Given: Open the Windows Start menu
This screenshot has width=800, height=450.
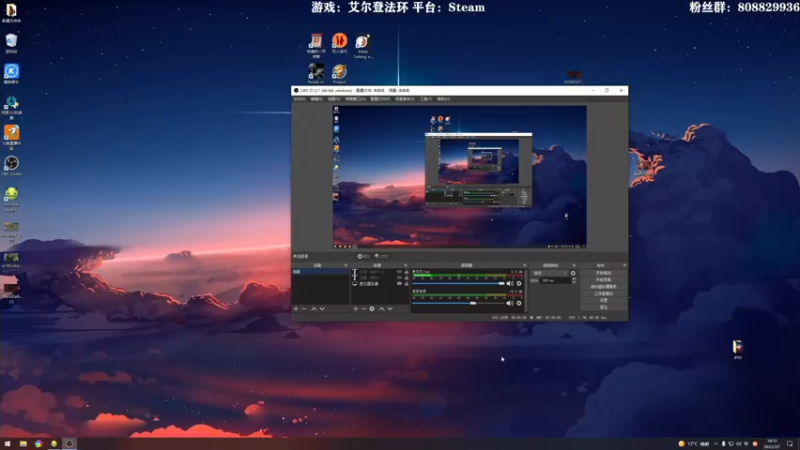Looking at the screenshot, I should tap(7, 443).
